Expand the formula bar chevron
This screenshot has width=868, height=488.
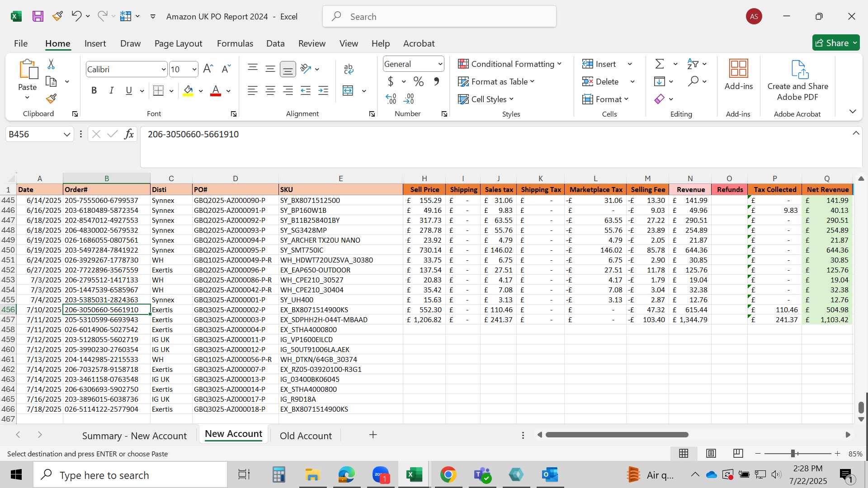click(856, 133)
